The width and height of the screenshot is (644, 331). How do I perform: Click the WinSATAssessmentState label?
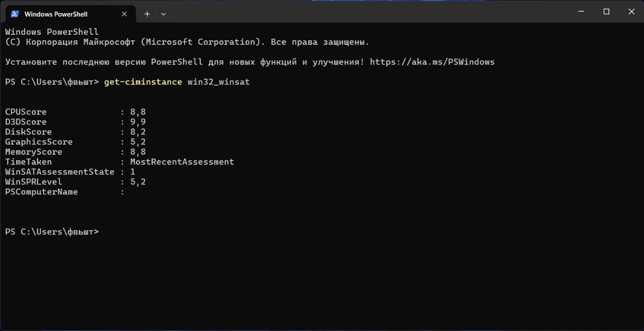pos(59,172)
